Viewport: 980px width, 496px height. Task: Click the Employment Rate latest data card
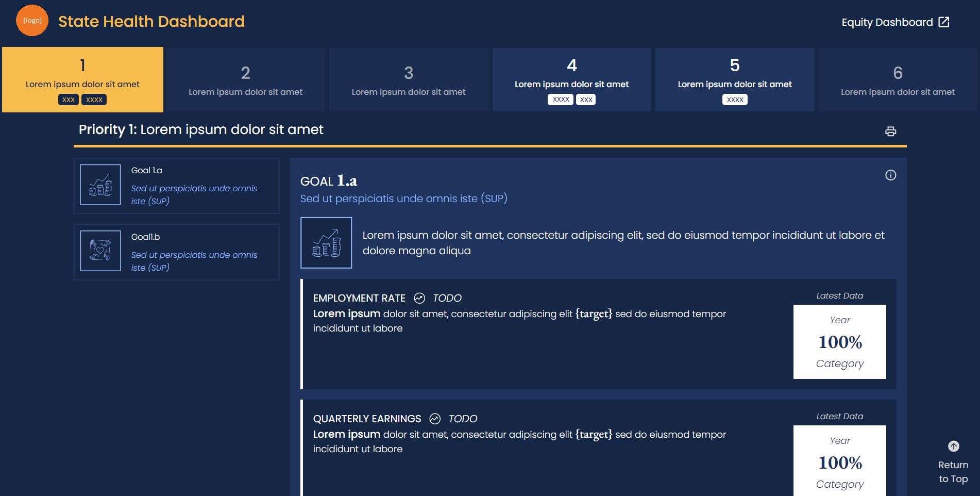[839, 342]
